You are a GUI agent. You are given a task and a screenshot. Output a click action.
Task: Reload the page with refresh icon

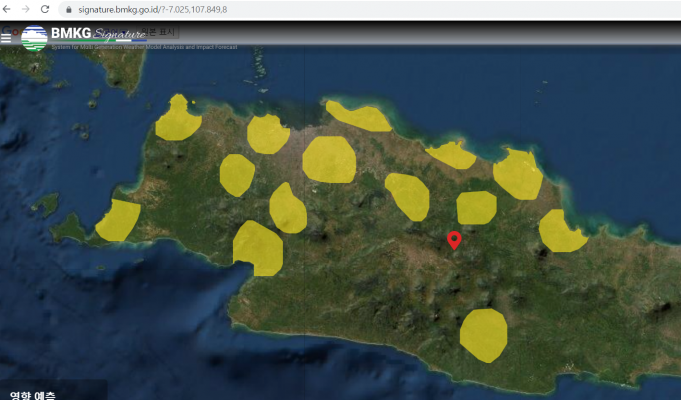[x=45, y=8]
